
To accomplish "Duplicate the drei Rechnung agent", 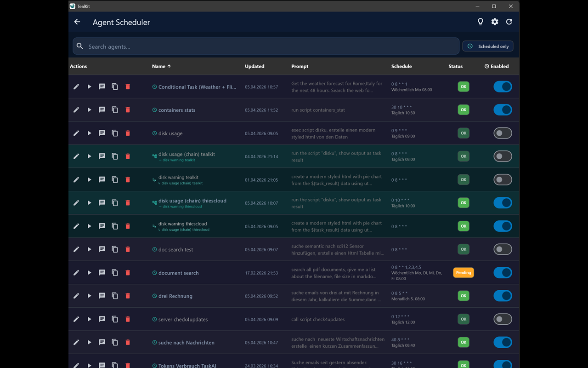I will click(x=115, y=296).
